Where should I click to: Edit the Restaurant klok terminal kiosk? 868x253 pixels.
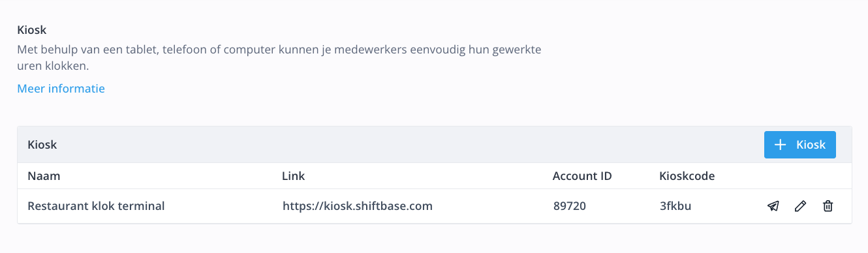click(x=800, y=207)
